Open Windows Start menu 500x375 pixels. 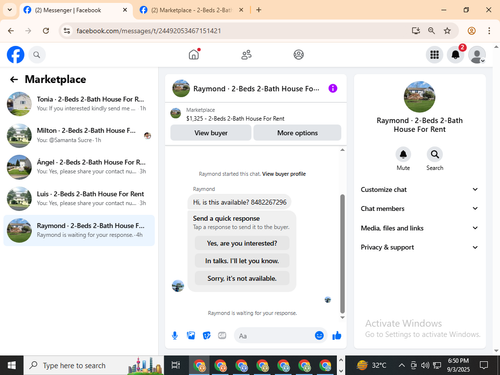click(x=11, y=365)
